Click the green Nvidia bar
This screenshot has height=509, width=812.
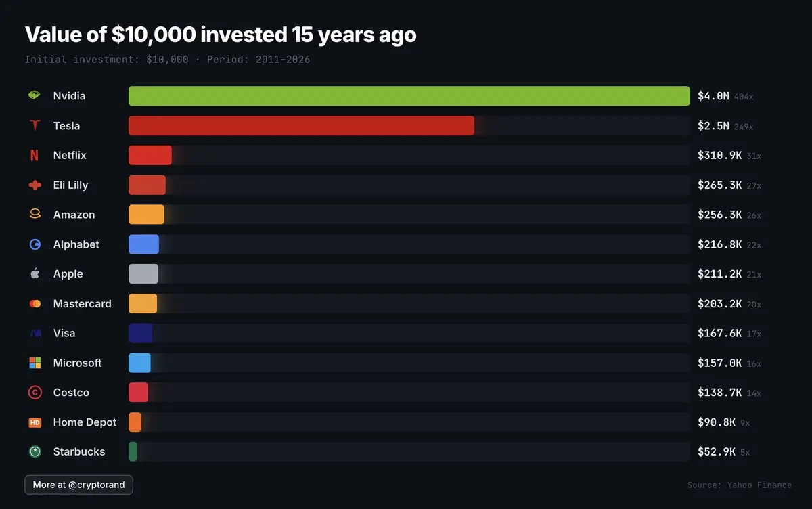tap(409, 96)
